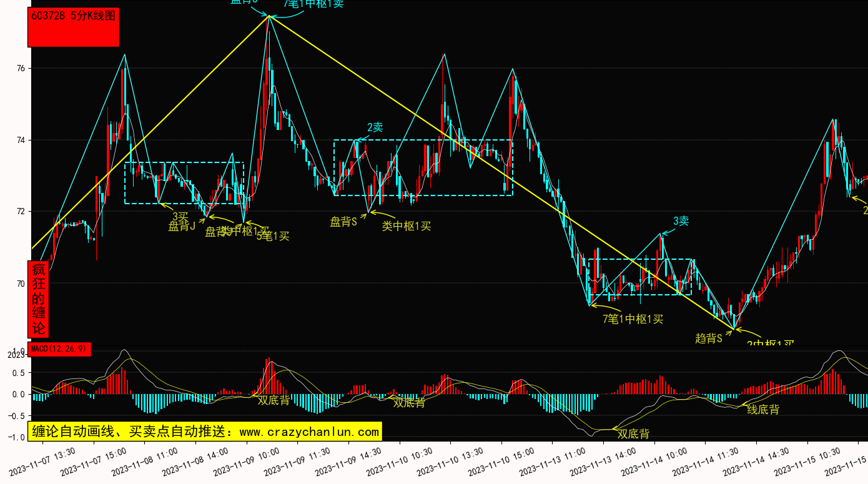
Task: Click time axis label 2023-11-10 15:00
Action: tap(501, 462)
